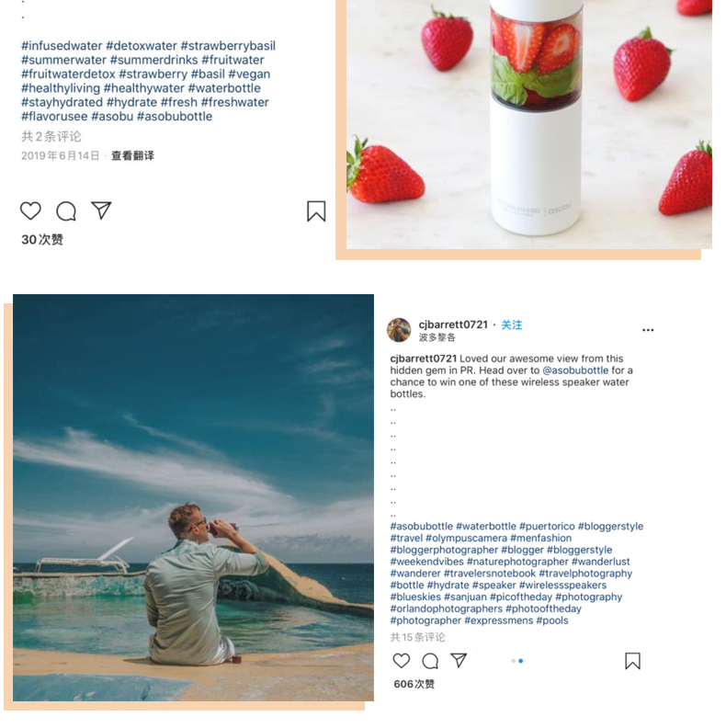The height and width of the screenshot is (728, 726).
Task: Share cjbarrett0721's post with paper plane icon
Action: coord(459,660)
